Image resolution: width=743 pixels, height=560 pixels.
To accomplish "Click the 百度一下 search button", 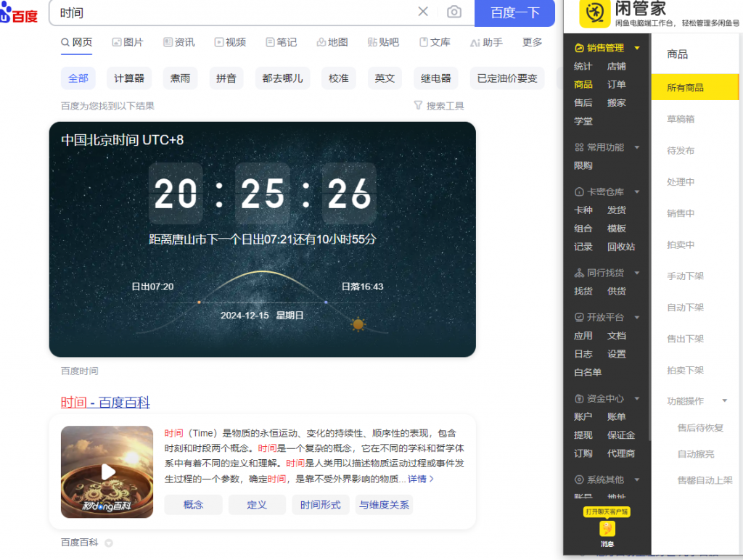I will 514,13.
